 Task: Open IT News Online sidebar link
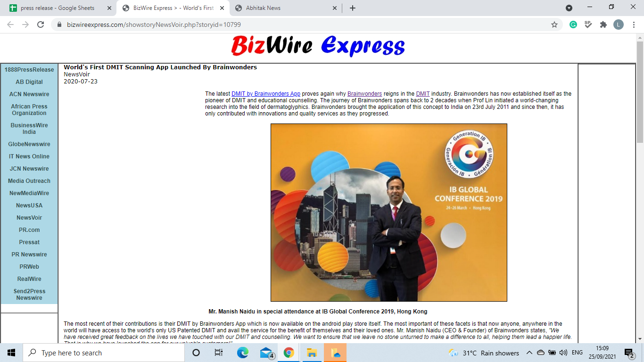click(29, 156)
